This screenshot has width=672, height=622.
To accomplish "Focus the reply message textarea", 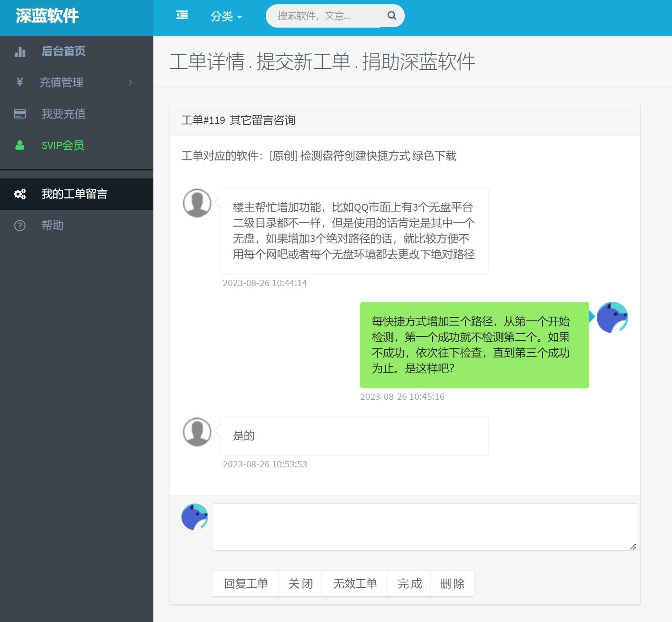I will [x=425, y=527].
